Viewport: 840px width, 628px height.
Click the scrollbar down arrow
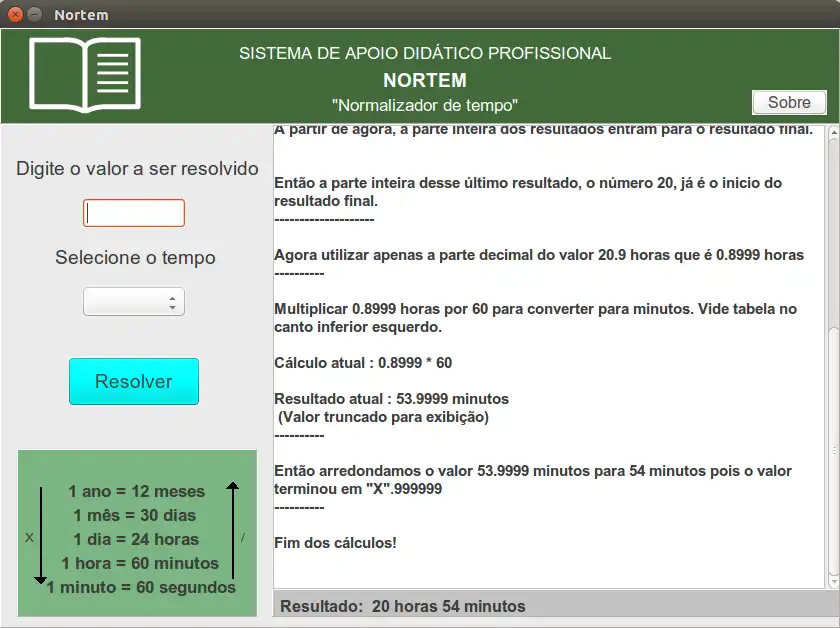coord(834,581)
